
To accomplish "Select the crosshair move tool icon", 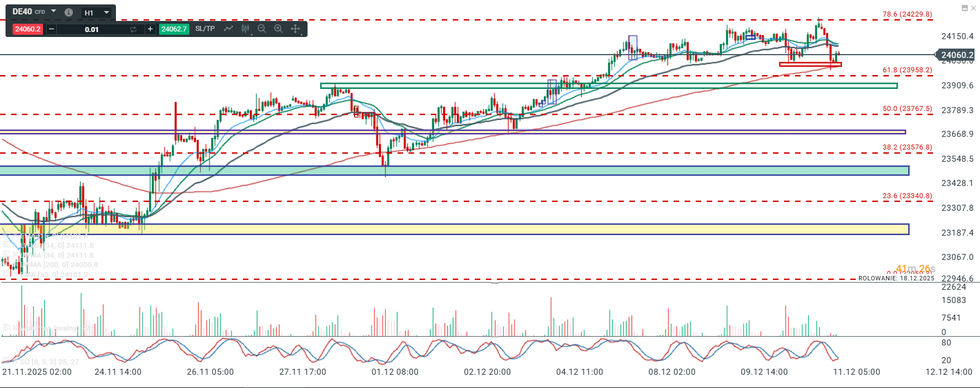I will (295, 29).
